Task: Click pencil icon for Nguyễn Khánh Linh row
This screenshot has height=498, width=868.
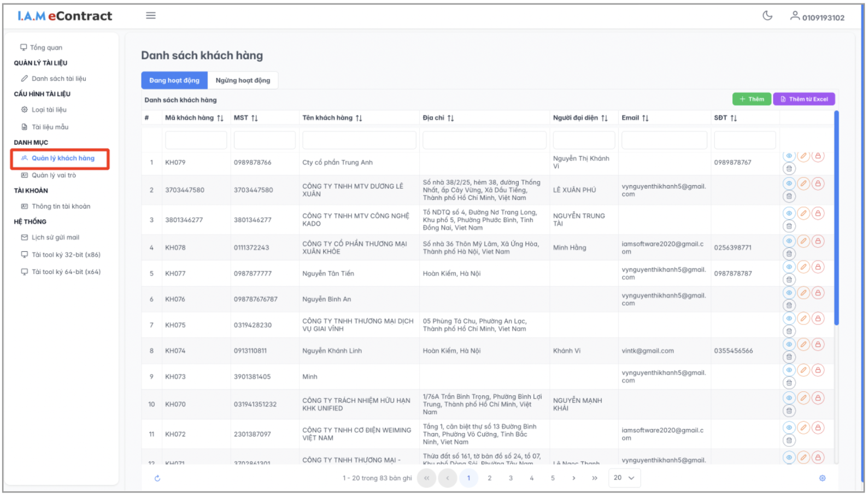Action: coord(803,344)
